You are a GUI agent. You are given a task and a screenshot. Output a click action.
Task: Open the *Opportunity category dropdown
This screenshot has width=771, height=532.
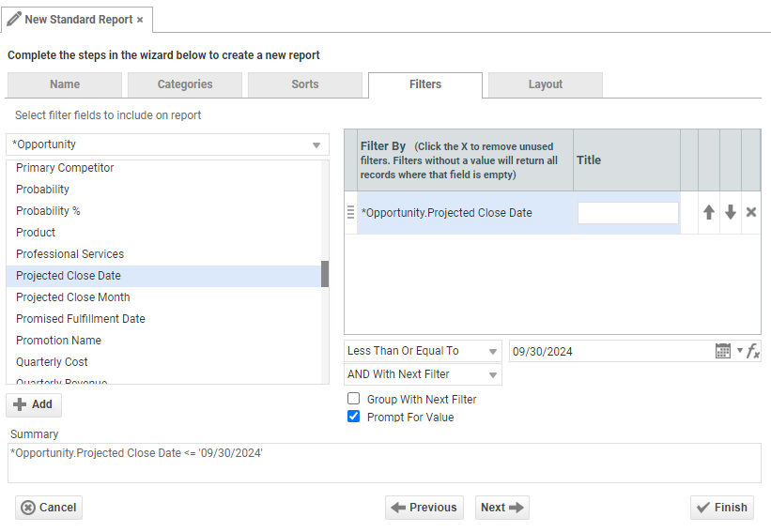point(167,144)
